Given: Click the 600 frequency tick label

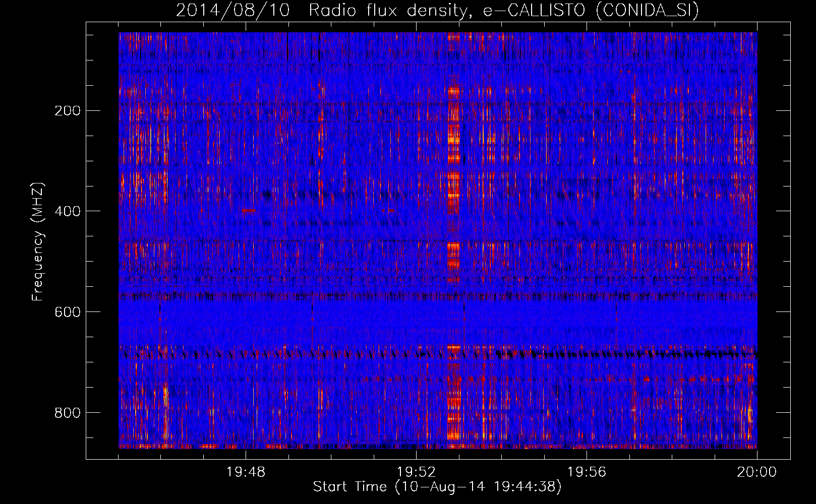Looking at the screenshot, I should [x=68, y=312].
